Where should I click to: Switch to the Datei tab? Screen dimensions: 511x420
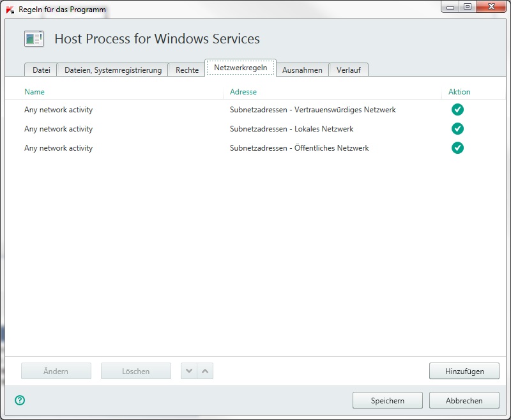point(41,70)
